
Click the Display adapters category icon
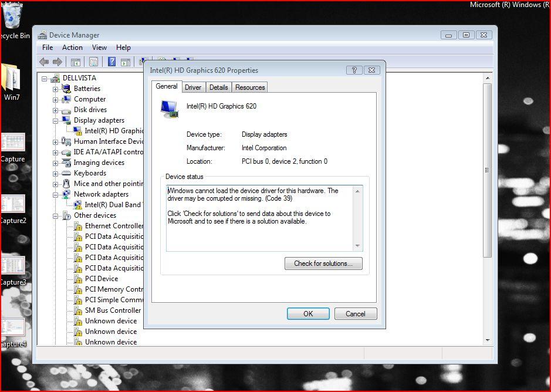(66, 120)
